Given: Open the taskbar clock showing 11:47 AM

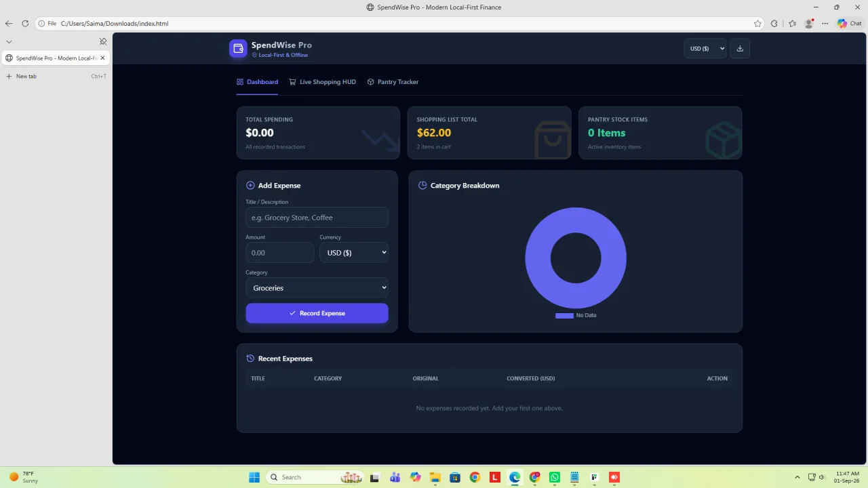Looking at the screenshot, I should pos(848,477).
